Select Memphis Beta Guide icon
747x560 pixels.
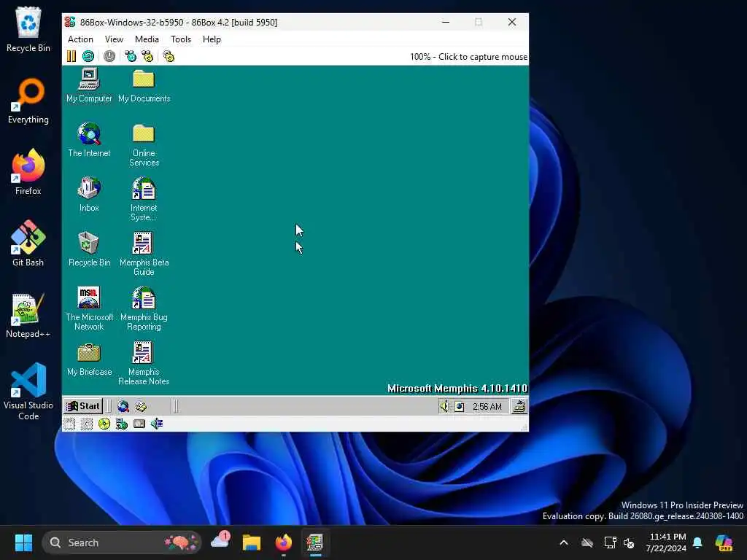[144, 254]
